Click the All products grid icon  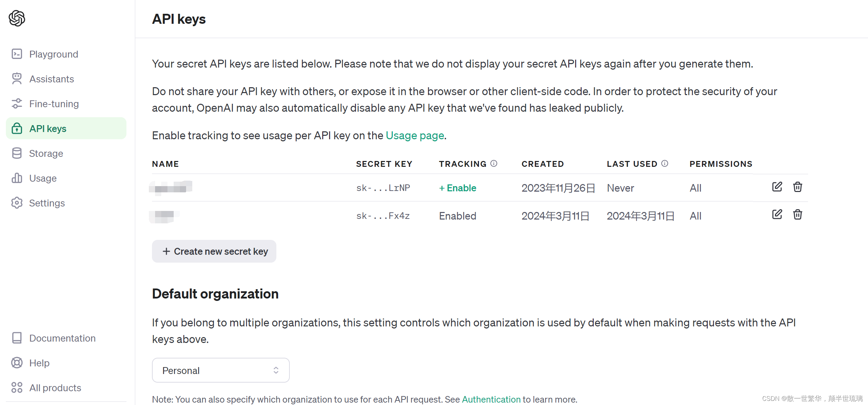tap(17, 388)
